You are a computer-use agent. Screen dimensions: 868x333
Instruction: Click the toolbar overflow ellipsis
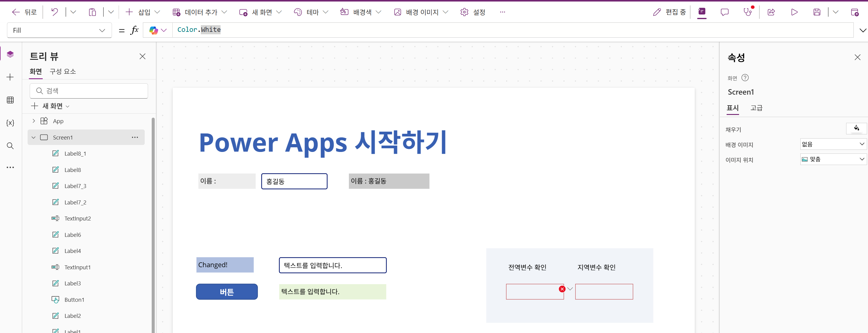[502, 12]
